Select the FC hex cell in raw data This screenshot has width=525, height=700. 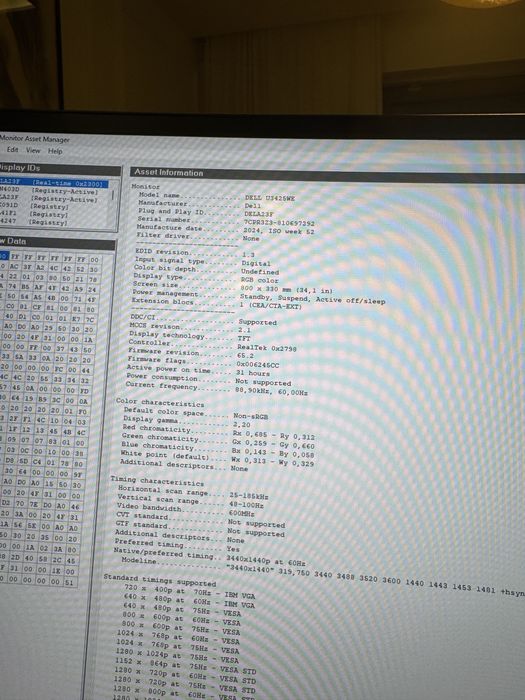[58, 370]
